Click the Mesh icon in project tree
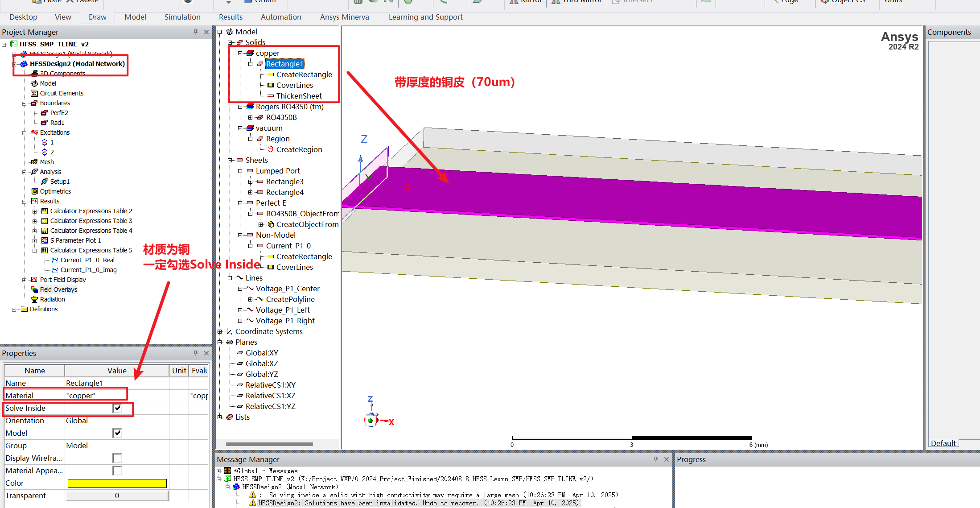 click(34, 162)
